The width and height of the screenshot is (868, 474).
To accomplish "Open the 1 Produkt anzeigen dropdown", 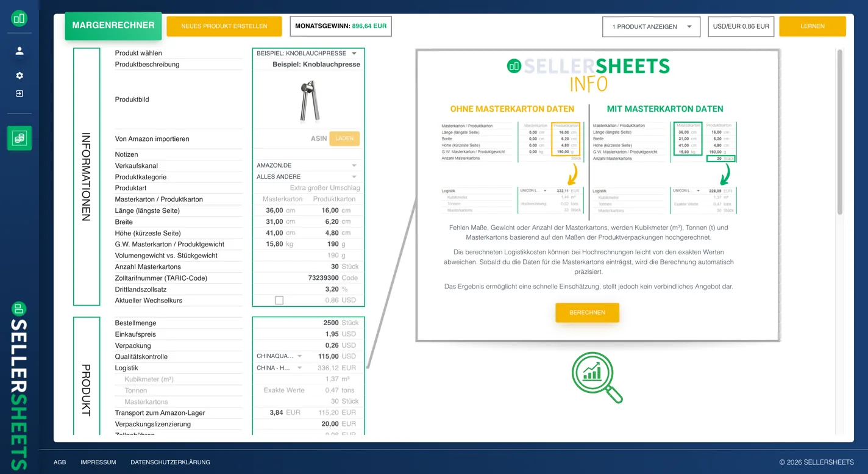I will pos(651,27).
